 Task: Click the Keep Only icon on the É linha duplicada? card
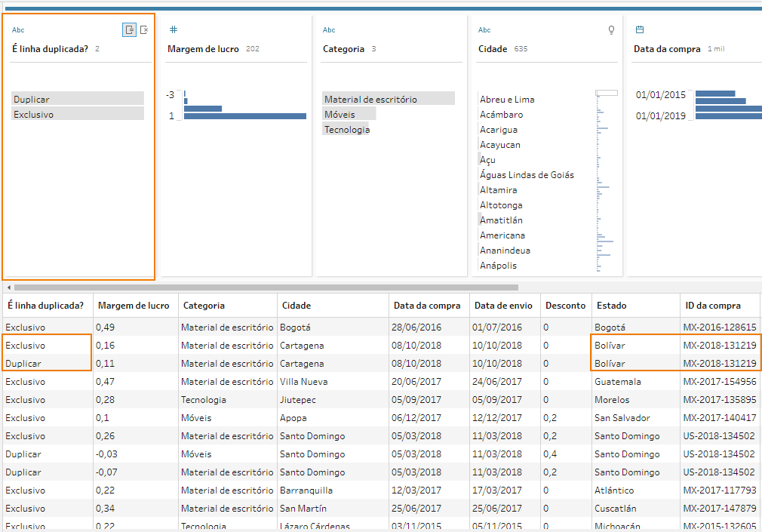[129, 30]
